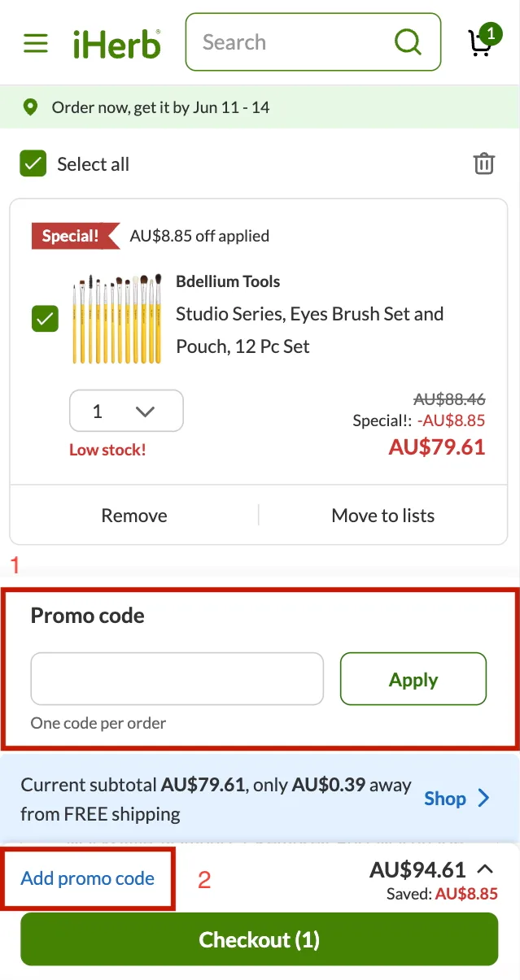Open the brush set product thumbnail
This screenshot has height=980, width=520.
click(x=116, y=318)
